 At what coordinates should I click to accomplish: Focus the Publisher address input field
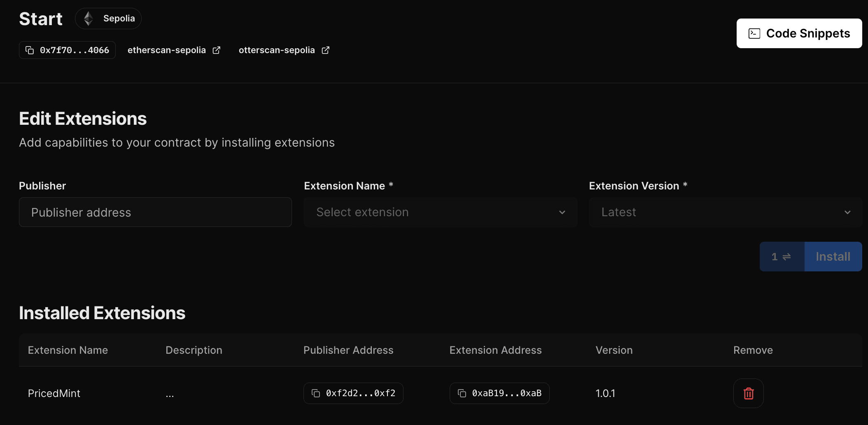[155, 212]
